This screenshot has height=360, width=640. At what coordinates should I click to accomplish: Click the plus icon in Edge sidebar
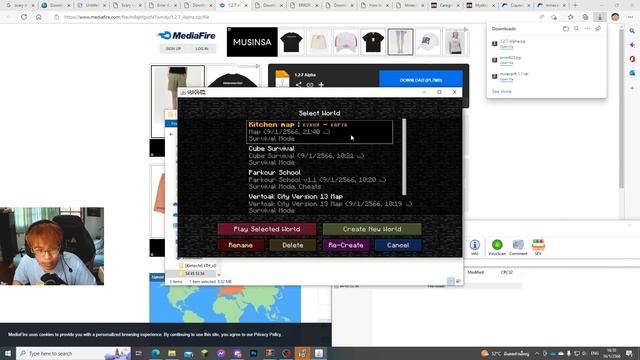[632, 88]
